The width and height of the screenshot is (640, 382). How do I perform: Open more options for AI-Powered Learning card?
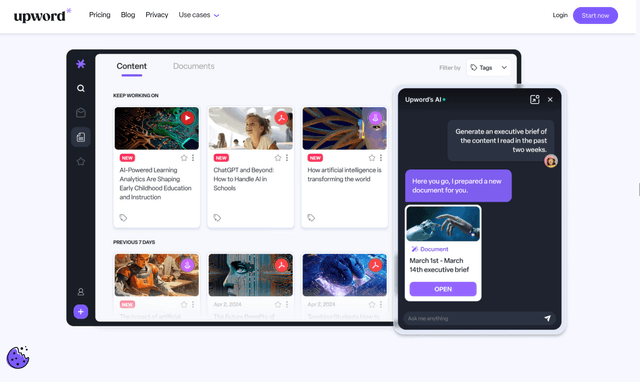pyautogui.click(x=193, y=158)
